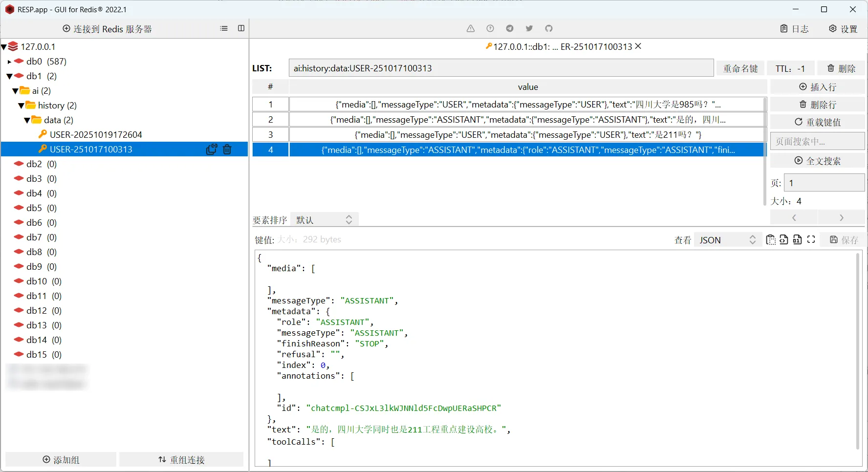868x472 pixels.
Task: Click the 插入行 insert row button
Action: pyautogui.click(x=817, y=87)
